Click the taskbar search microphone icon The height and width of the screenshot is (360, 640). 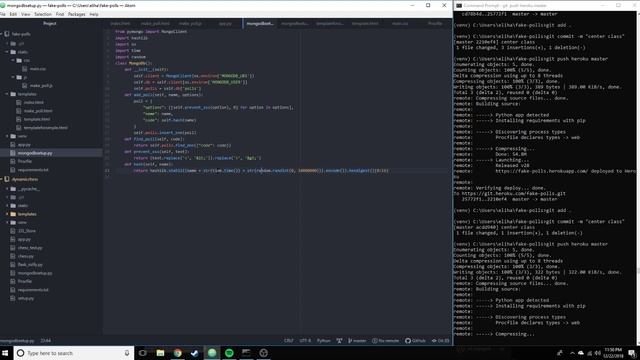point(127,353)
